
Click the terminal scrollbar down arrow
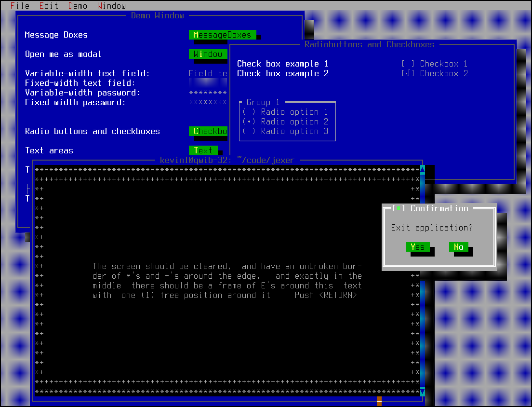coord(423,391)
